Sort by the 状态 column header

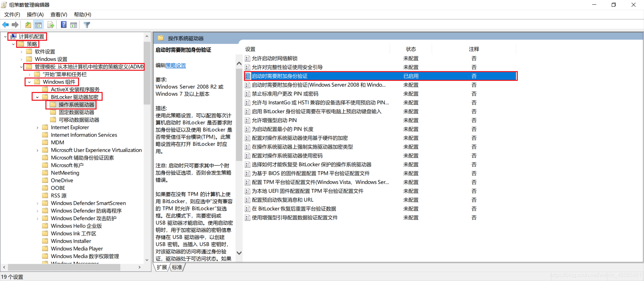tap(411, 49)
